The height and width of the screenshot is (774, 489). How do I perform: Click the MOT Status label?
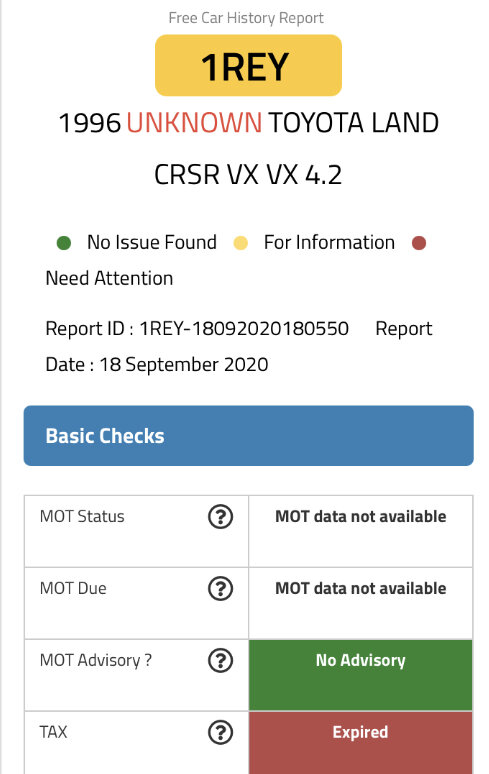tap(82, 516)
